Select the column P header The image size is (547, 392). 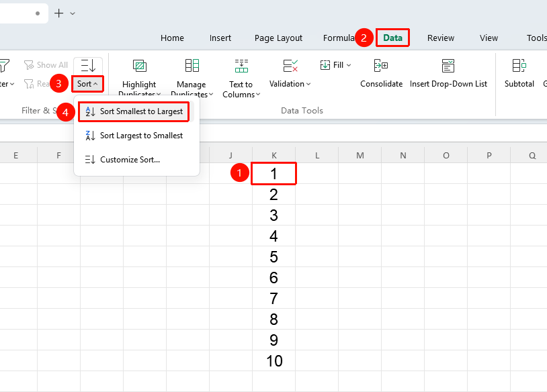tap(489, 156)
